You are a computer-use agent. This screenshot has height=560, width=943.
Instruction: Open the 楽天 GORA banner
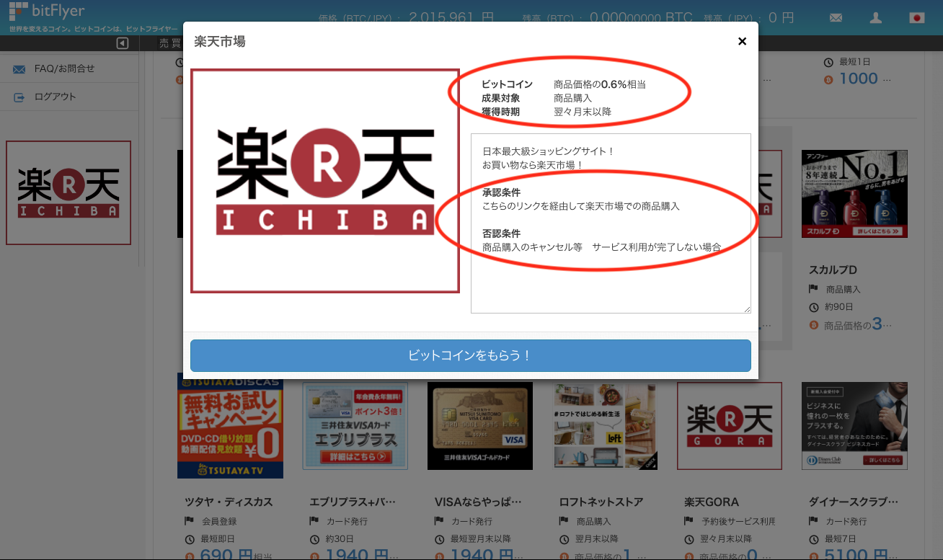pos(730,426)
